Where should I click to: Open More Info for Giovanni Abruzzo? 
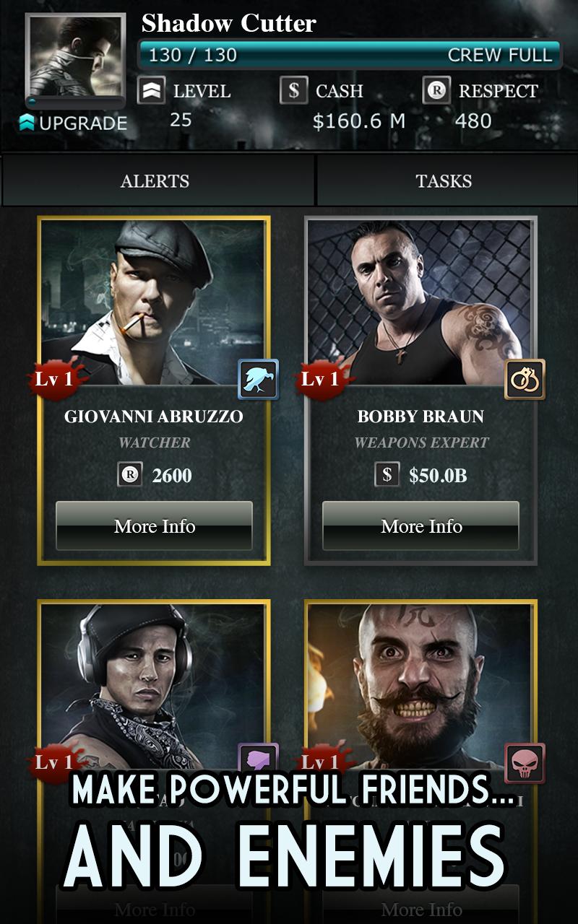pos(154,526)
